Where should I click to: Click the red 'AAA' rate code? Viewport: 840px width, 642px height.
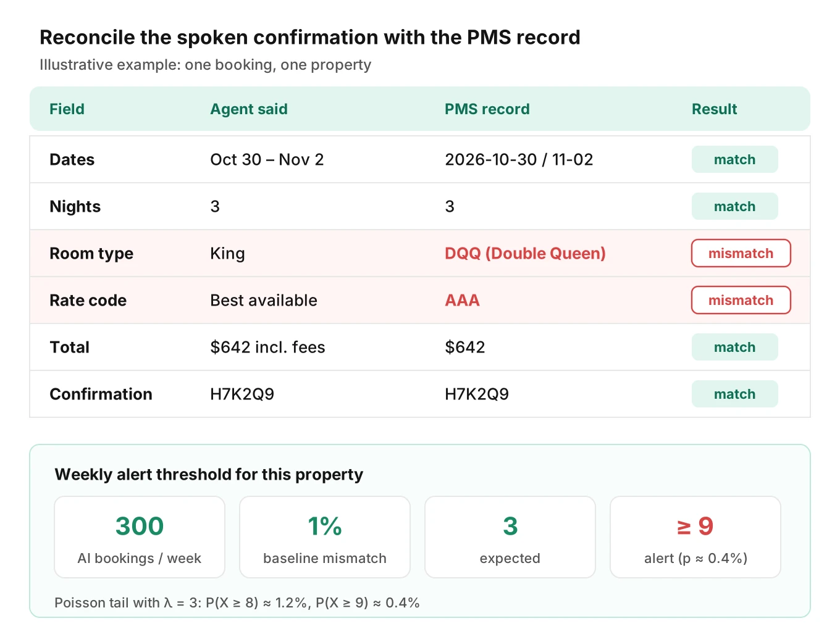pyautogui.click(x=462, y=300)
